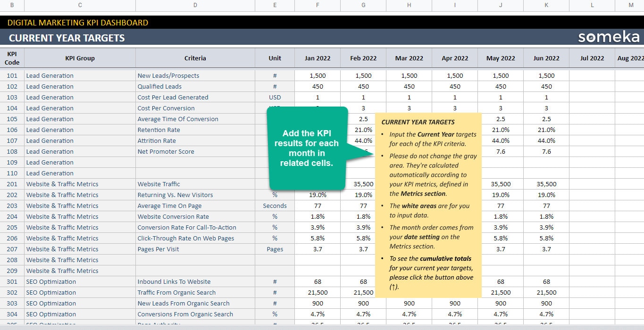Select the column D header

(195, 5)
